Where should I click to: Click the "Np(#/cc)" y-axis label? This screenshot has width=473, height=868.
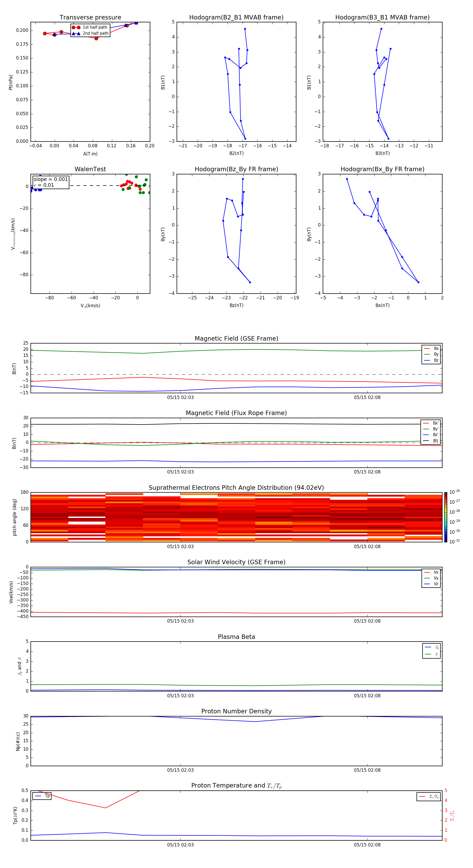[18, 741]
